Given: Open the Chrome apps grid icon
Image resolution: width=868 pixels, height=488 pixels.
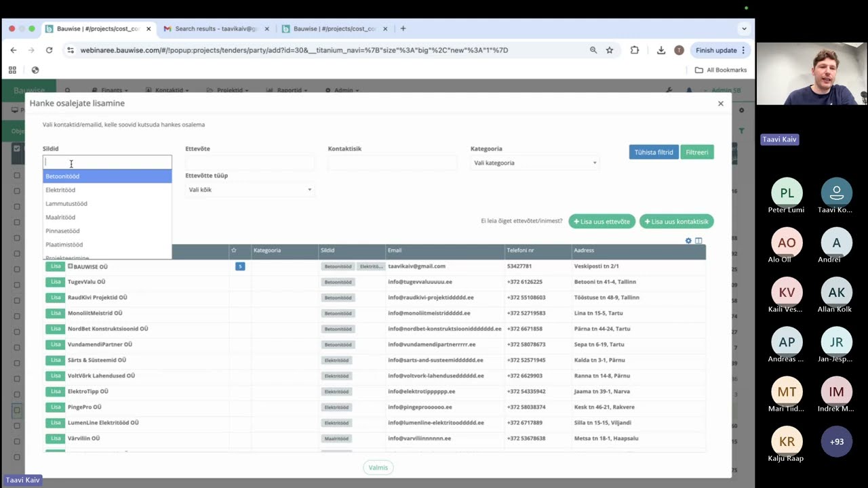Looking at the screenshot, I should click(x=12, y=70).
